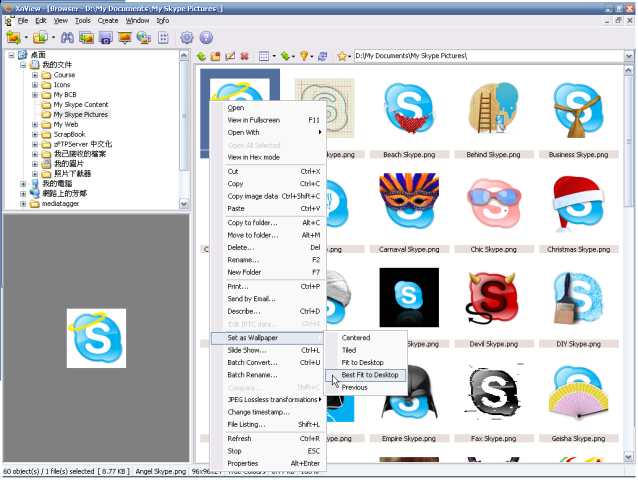
Task: Click the blue help question mark icon
Action: coord(206,38)
